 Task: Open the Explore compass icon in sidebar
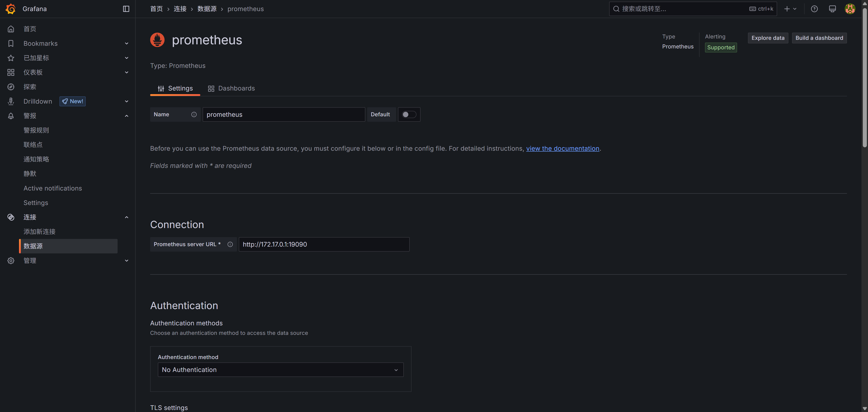click(x=11, y=87)
